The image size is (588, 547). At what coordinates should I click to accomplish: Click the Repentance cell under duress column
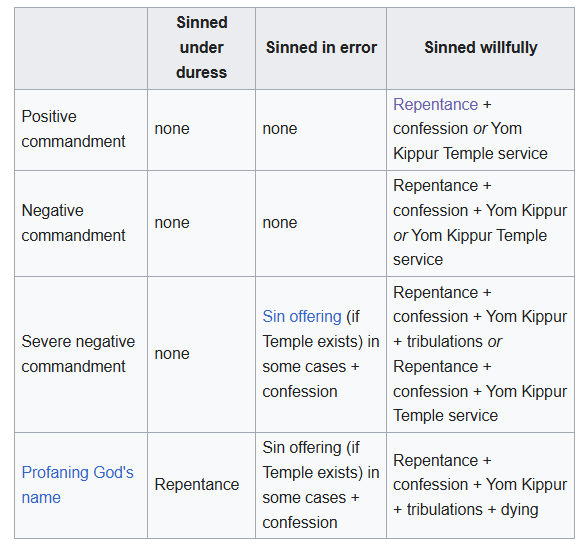point(197,485)
